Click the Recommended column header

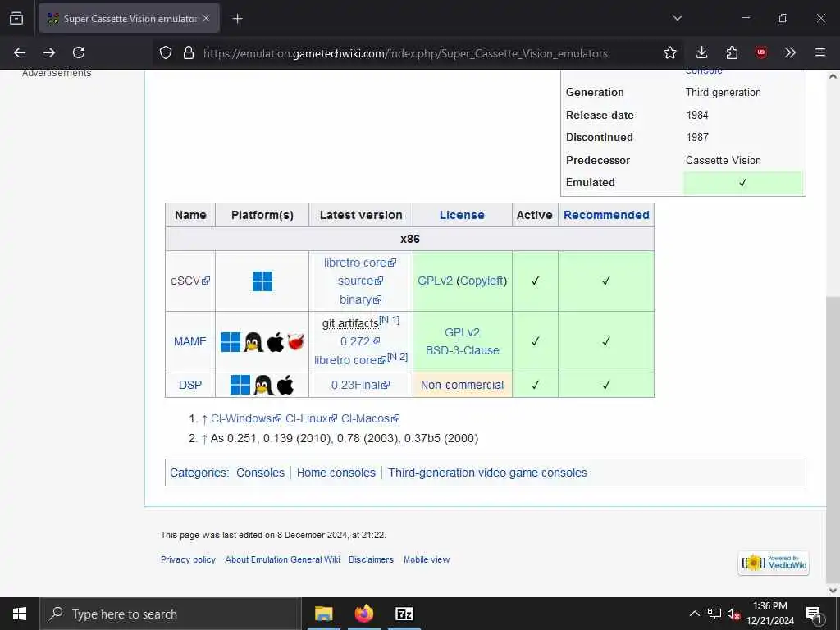606,215
